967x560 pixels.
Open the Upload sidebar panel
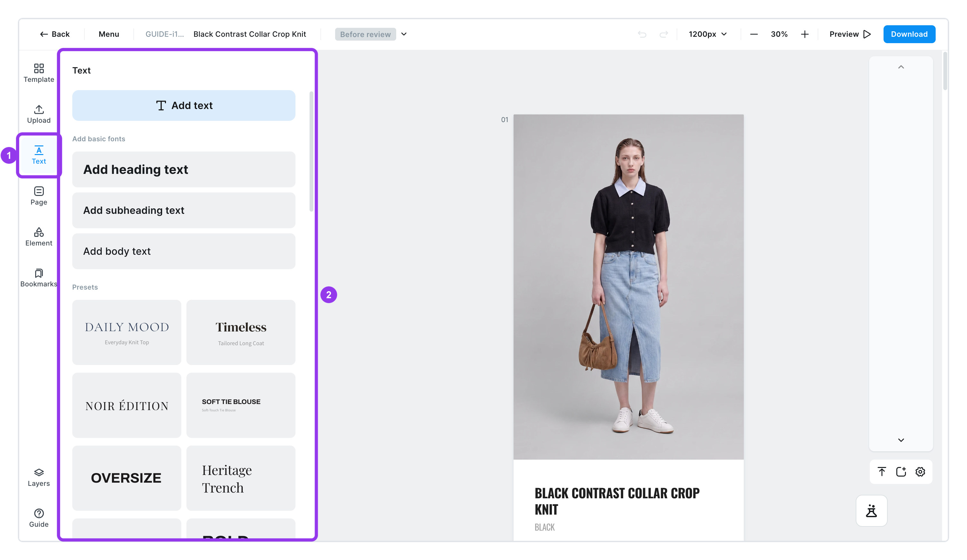click(x=39, y=114)
